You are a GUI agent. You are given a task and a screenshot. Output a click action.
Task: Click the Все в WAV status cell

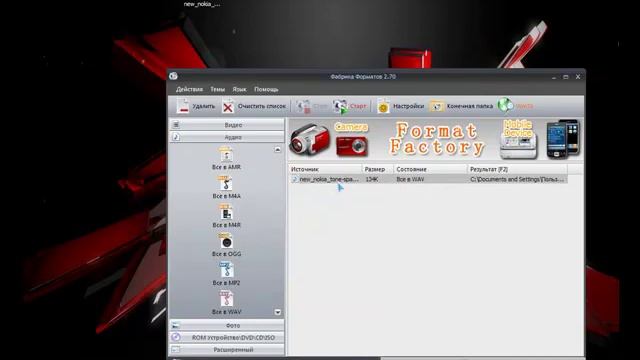[410, 179]
